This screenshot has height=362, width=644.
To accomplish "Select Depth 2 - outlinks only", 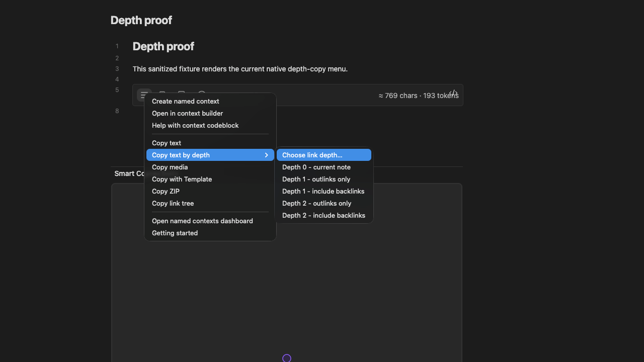I will click(x=324, y=203).
